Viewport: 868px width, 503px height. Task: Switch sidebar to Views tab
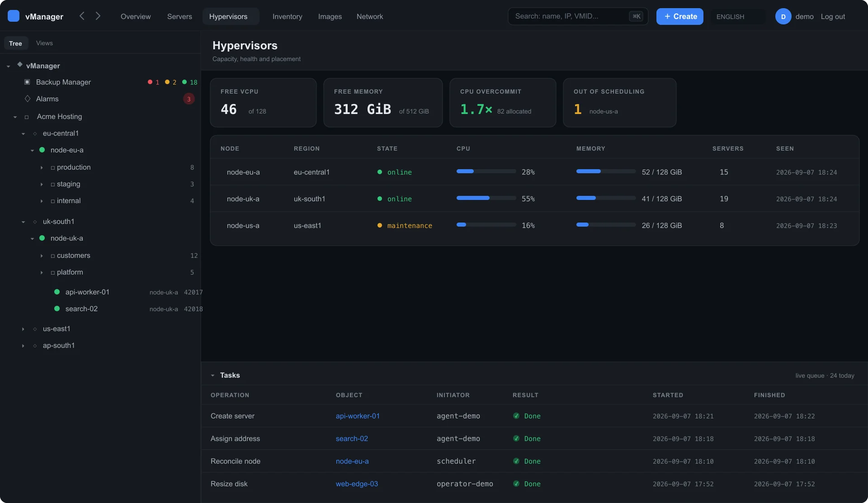44,43
